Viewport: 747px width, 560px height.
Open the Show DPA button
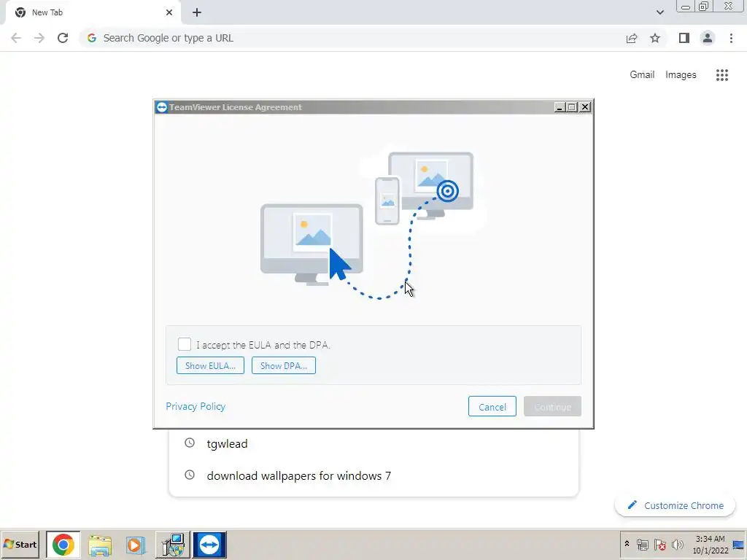click(x=284, y=366)
